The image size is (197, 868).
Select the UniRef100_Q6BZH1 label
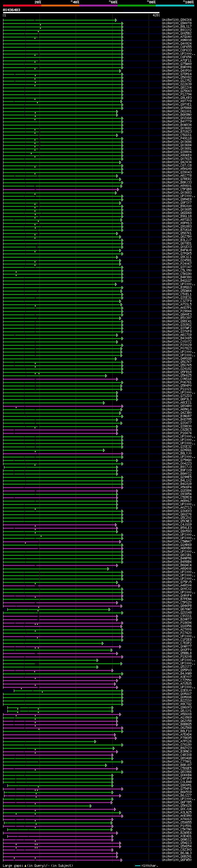177,856
